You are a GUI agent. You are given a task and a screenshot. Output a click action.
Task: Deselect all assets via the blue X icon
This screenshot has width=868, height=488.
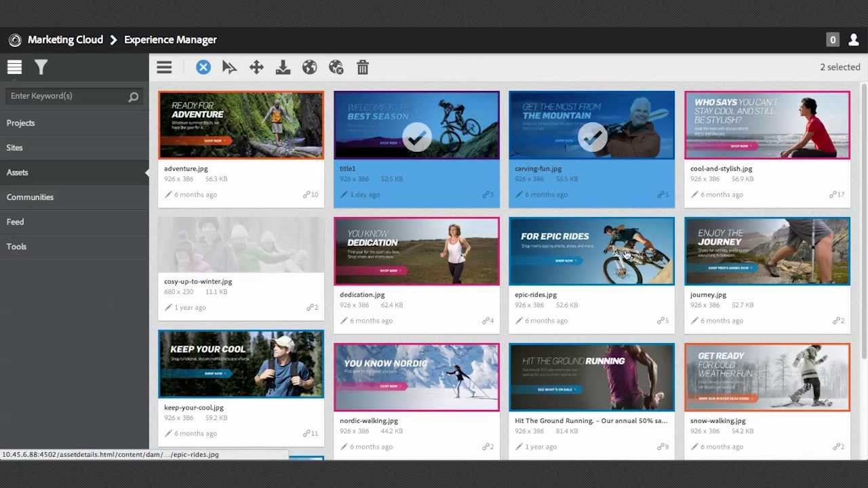pos(203,67)
